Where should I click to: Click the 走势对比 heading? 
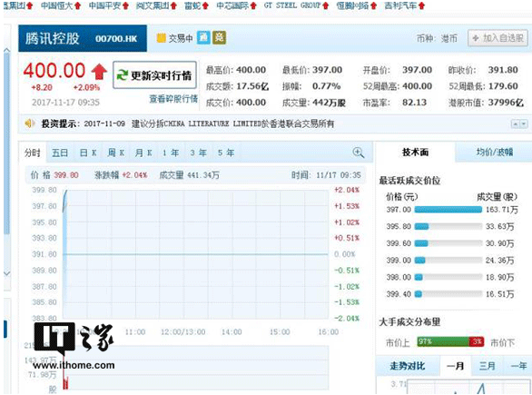coord(407,366)
